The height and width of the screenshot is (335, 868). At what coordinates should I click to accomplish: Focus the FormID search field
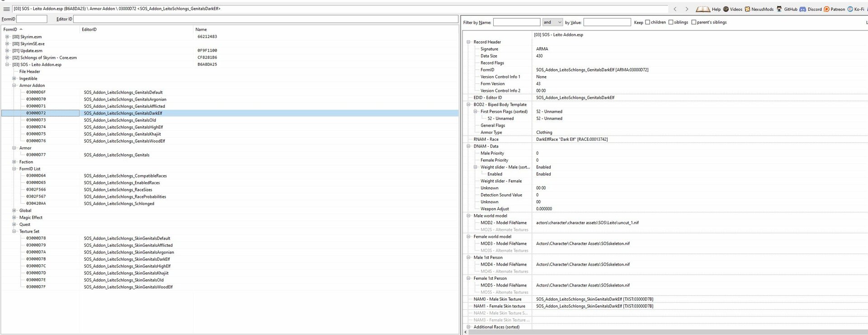32,19
